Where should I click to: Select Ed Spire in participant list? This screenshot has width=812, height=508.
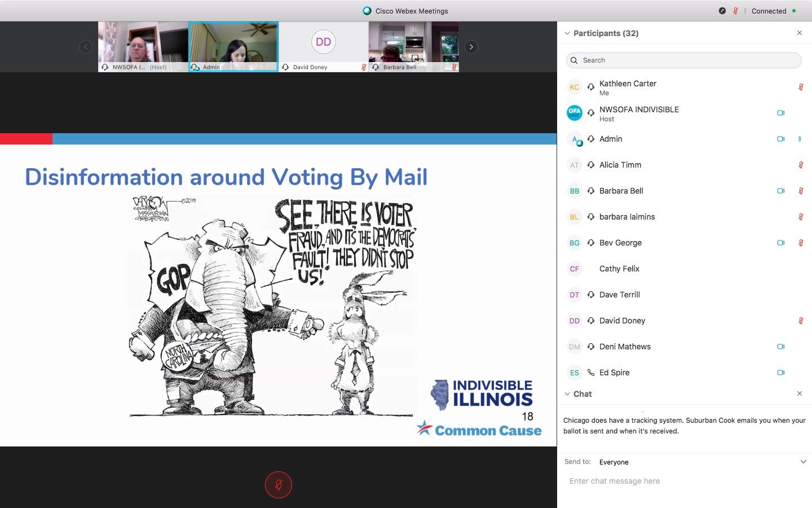pyautogui.click(x=685, y=373)
